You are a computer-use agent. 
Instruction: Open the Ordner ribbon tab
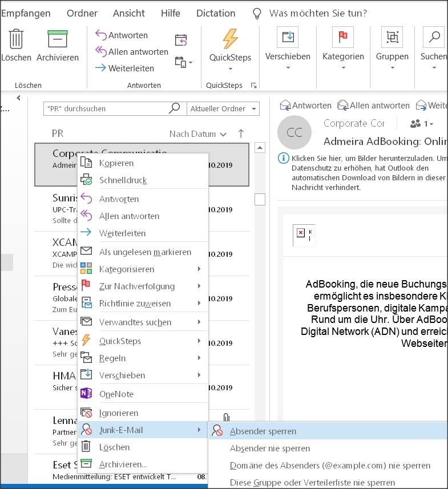82,13
